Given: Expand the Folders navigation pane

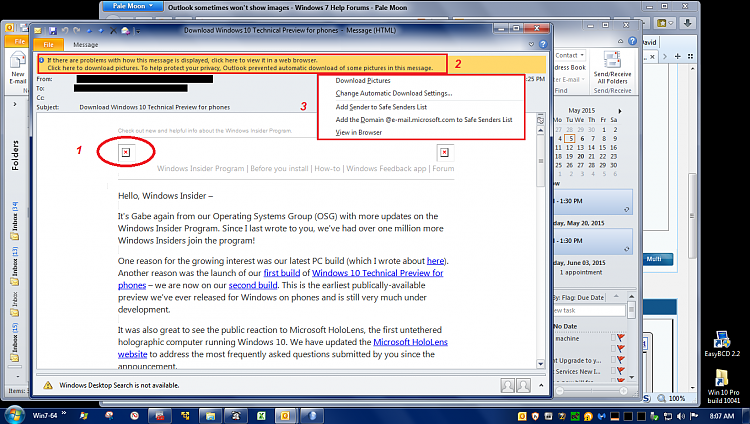Looking at the screenshot, I should (15, 104).
